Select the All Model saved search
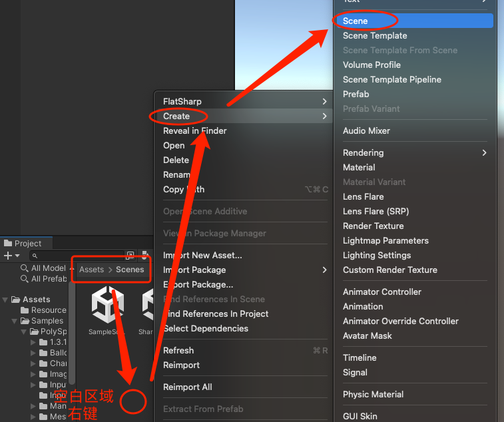The image size is (504, 422). pyautogui.click(x=43, y=268)
